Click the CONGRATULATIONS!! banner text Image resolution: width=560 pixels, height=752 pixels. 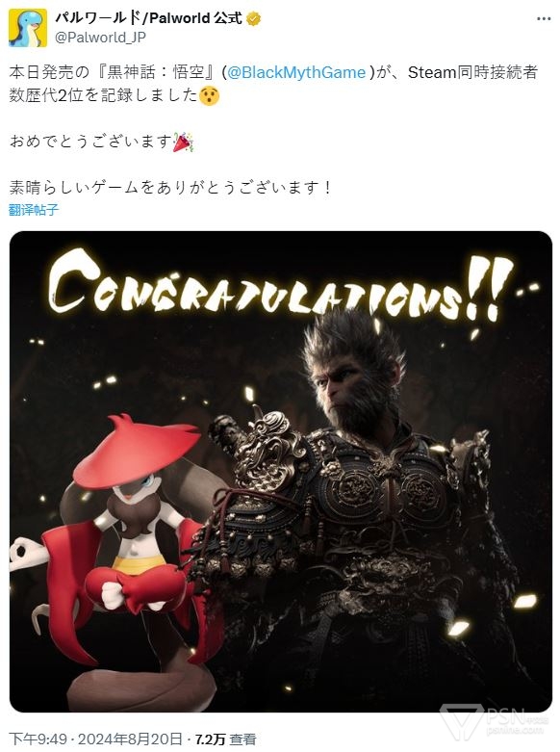point(280,288)
